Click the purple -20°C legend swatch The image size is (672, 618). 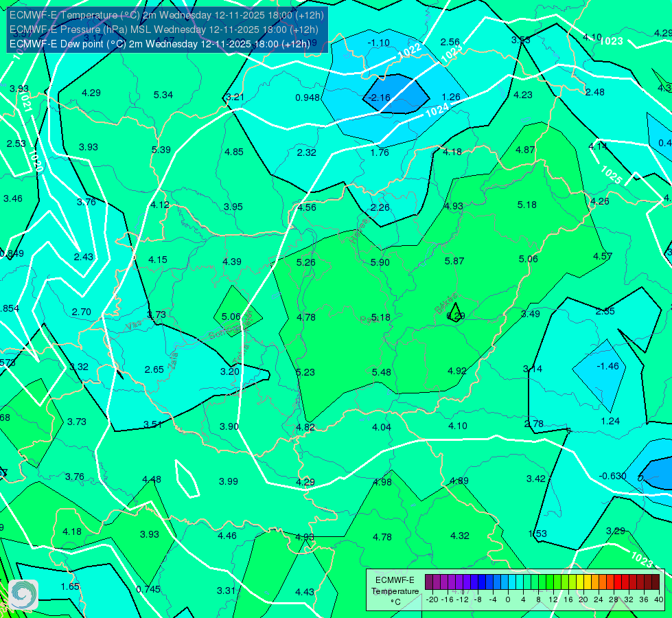pos(429,582)
